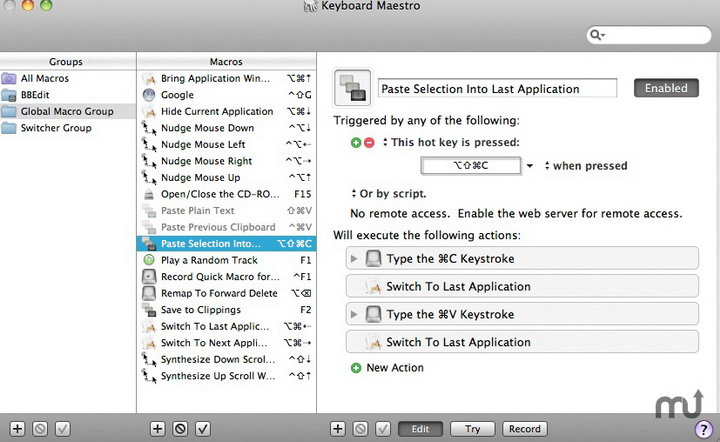
Task: Open help with the question mark button
Action: click(x=703, y=430)
